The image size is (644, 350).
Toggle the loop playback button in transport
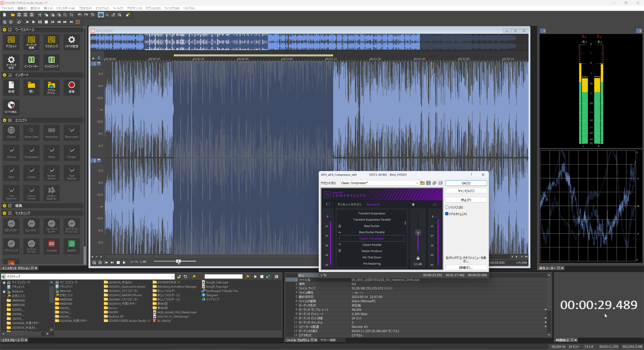click(x=19, y=22)
